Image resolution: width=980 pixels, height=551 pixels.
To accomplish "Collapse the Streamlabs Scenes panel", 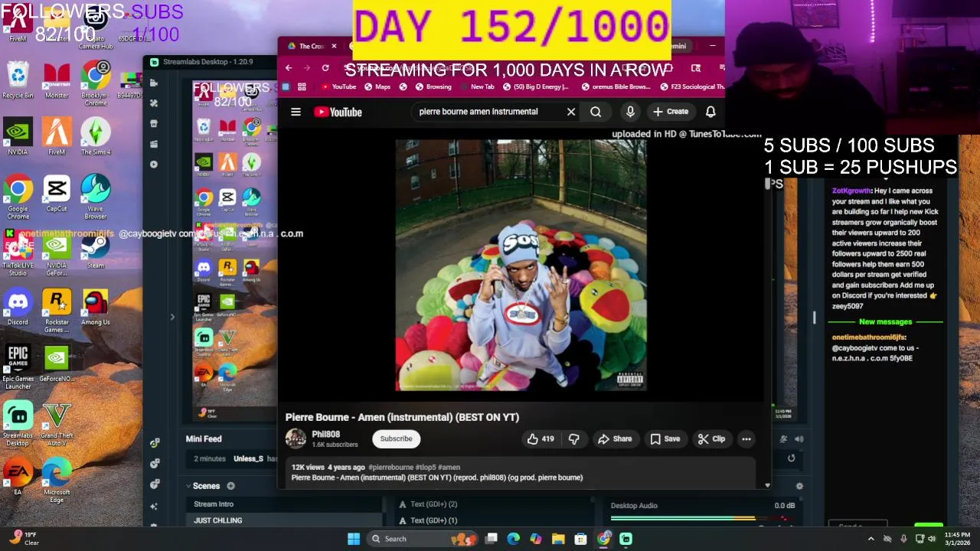I will [188, 486].
